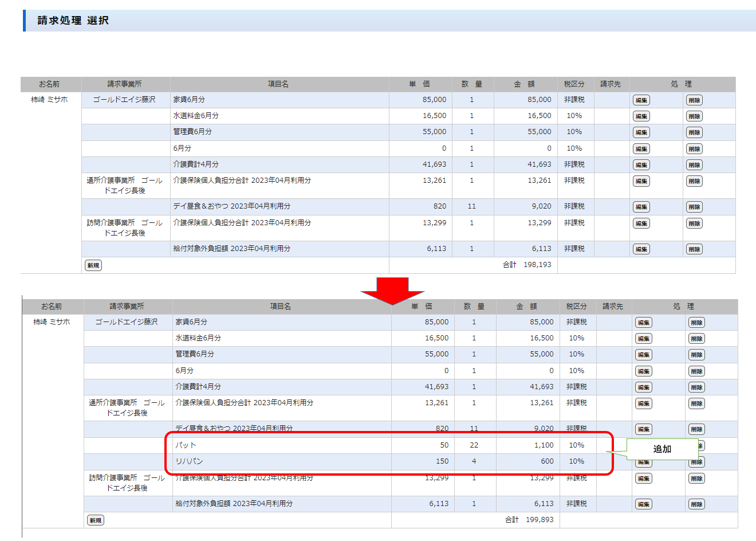Delete the 13,299 介護保険個人負担分合計 row in upper table

tap(694, 224)
